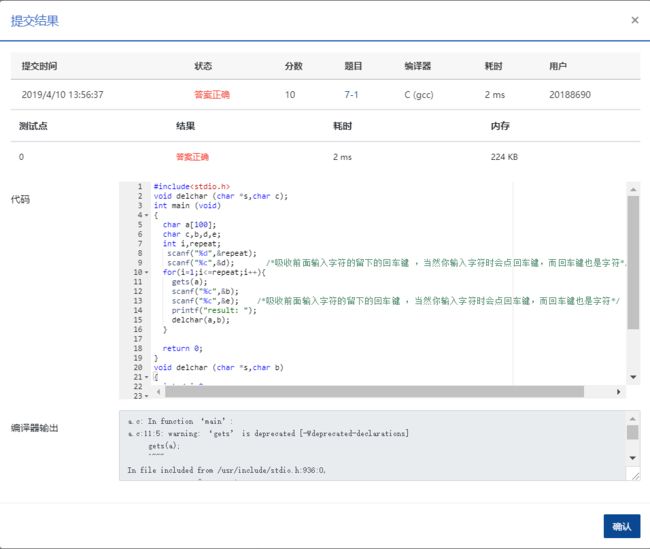Click compiler output scroll down arrow
Image resolution: width=650 pixels, height=549 pixels.
(x=633, y=458)
